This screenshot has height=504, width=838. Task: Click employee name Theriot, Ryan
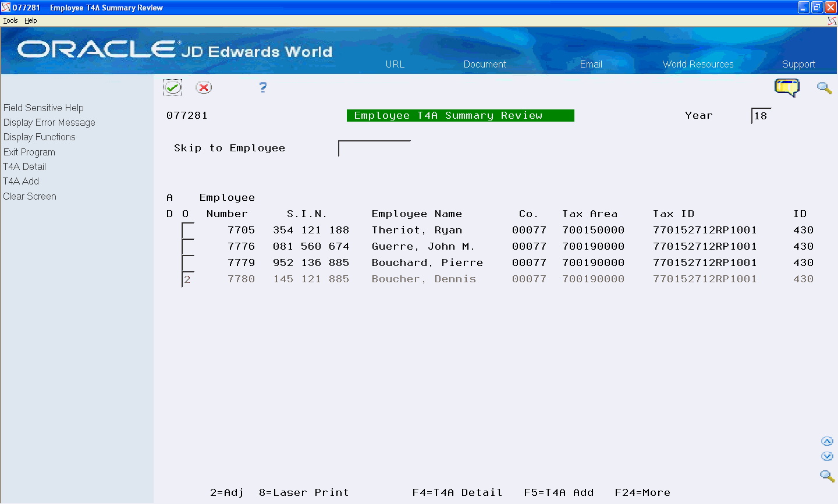(417, 230)
